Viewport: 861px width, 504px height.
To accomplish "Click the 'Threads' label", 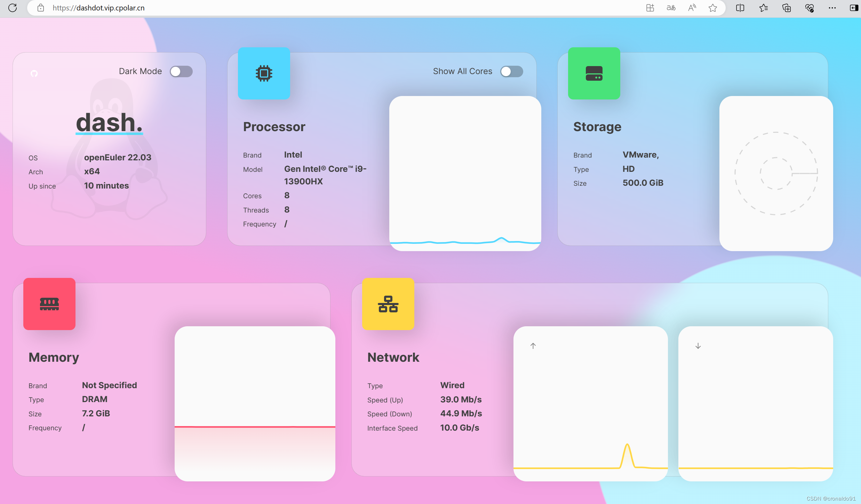I will coord(256,210).
